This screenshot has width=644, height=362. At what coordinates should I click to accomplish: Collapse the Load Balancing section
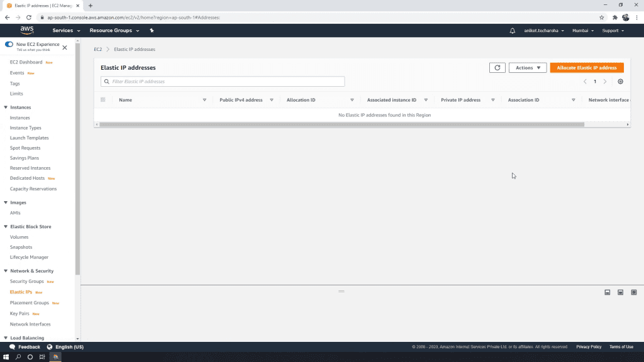(6, 337)
